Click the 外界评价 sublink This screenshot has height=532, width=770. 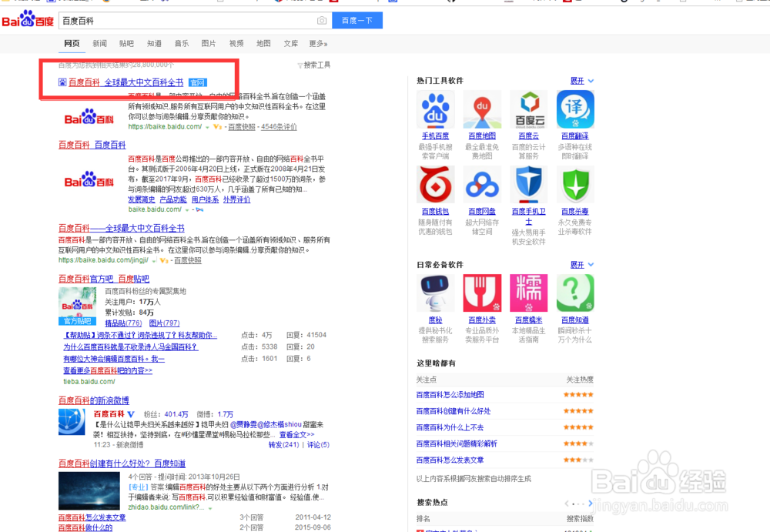(236, 199)
